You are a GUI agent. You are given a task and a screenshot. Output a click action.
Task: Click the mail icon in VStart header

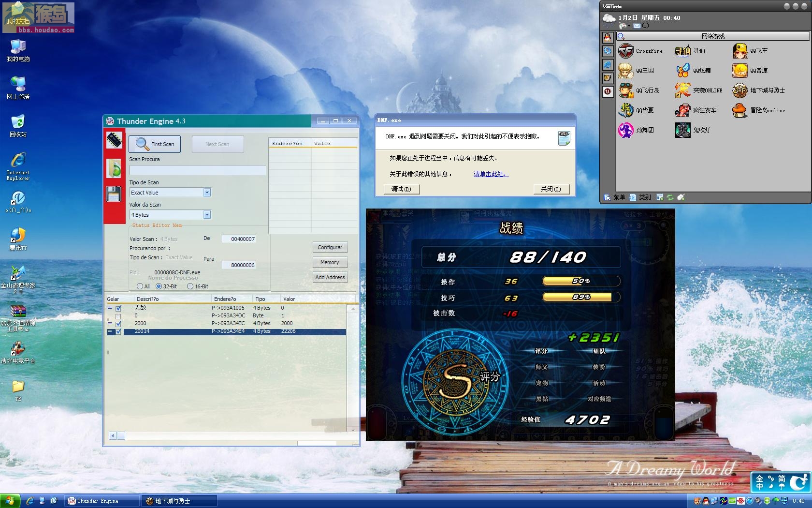[637, 26]
